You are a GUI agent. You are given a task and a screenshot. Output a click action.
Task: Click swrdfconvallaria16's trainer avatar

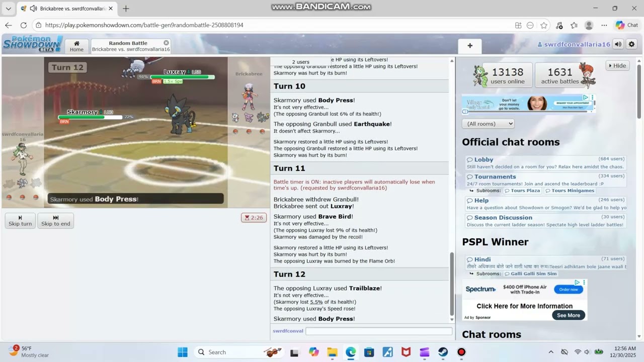tap(22, 159)
